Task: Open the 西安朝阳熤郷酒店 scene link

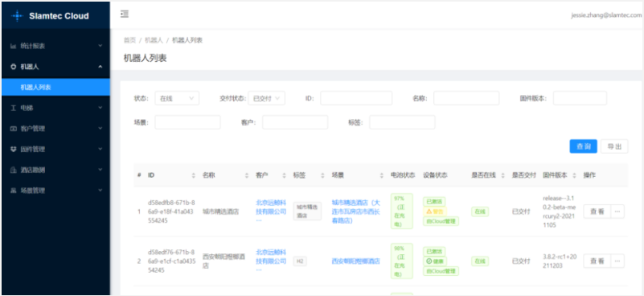Action: tap(355, 261)
